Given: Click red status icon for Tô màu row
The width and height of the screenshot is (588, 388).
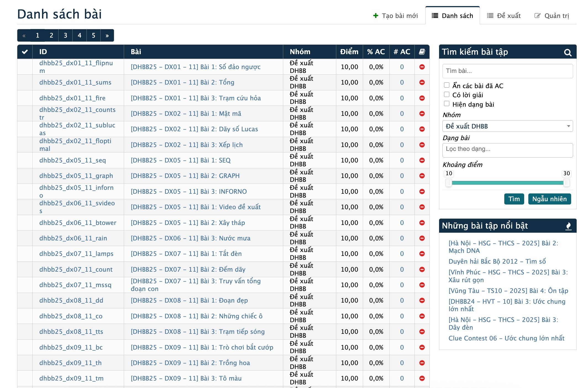Looking at the screenshot, I should [422, 378].
